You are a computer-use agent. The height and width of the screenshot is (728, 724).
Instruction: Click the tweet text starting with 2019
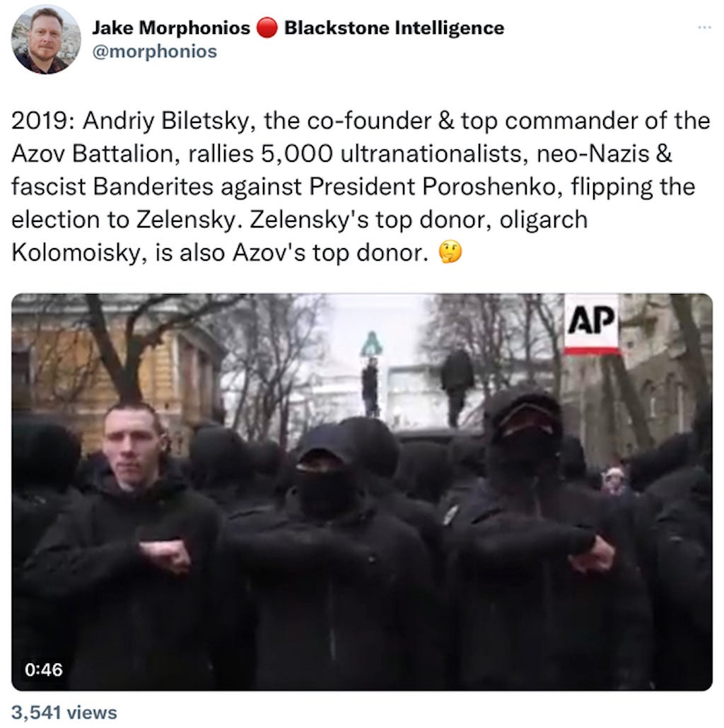(x=361, y=187)
